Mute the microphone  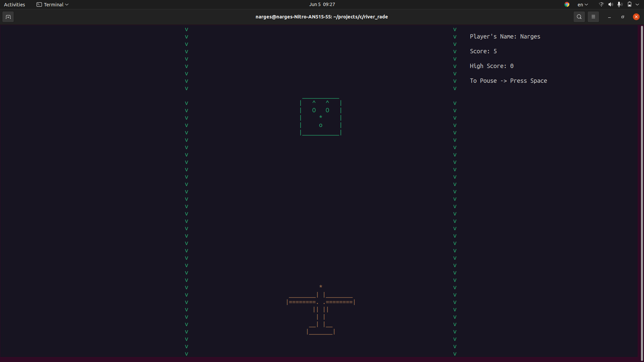coord(620,4)
